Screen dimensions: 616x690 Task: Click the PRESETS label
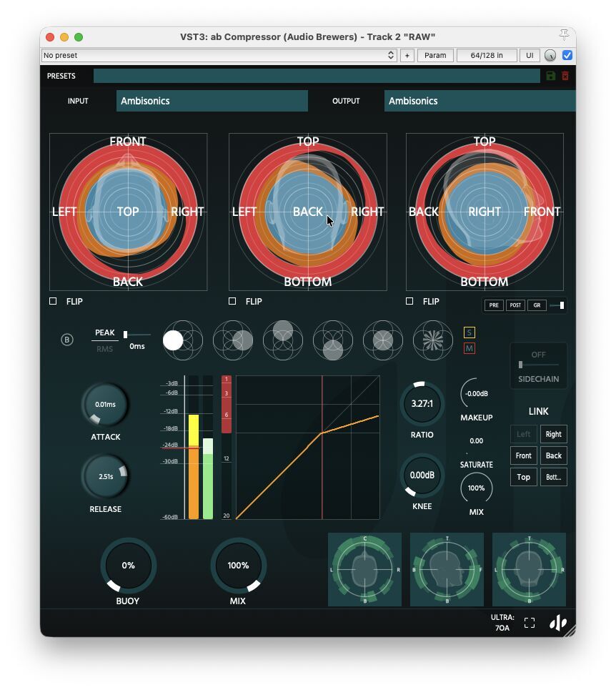pyautogui.click(x=61, y=76)
